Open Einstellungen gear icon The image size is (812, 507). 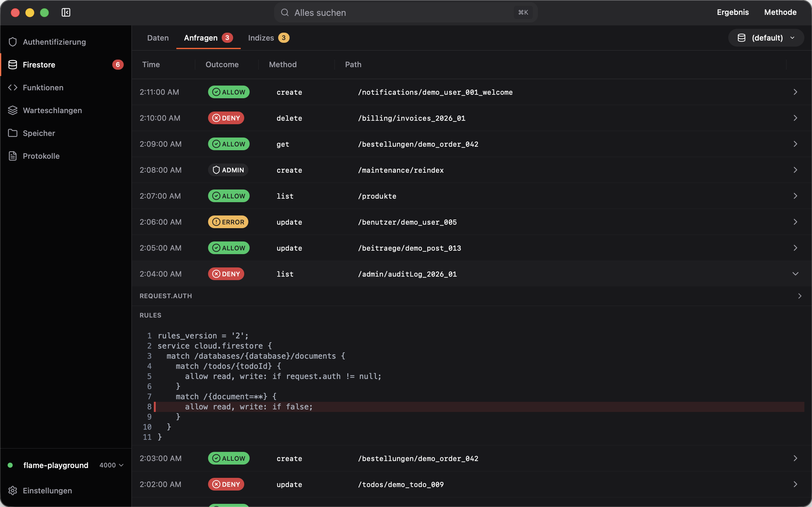13,491
